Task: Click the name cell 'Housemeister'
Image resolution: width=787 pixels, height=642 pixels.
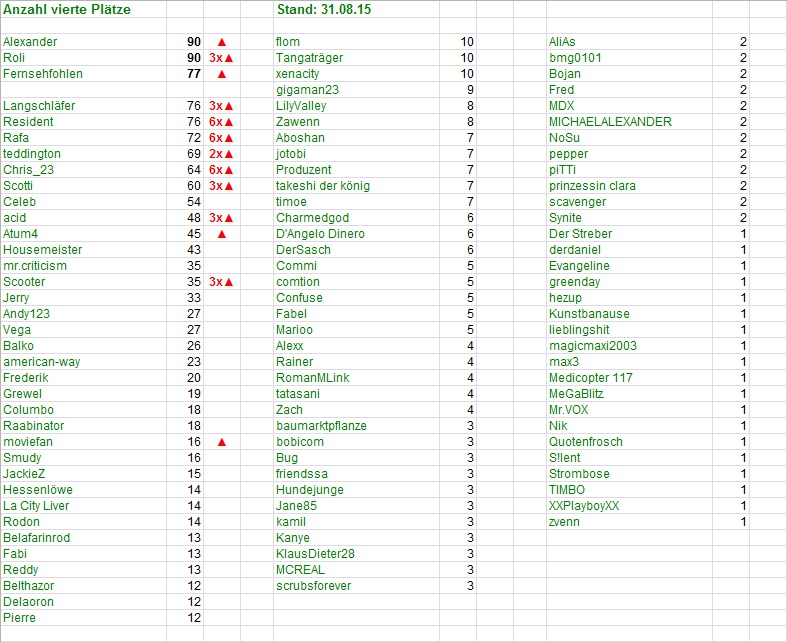Action: coord(43,250)
